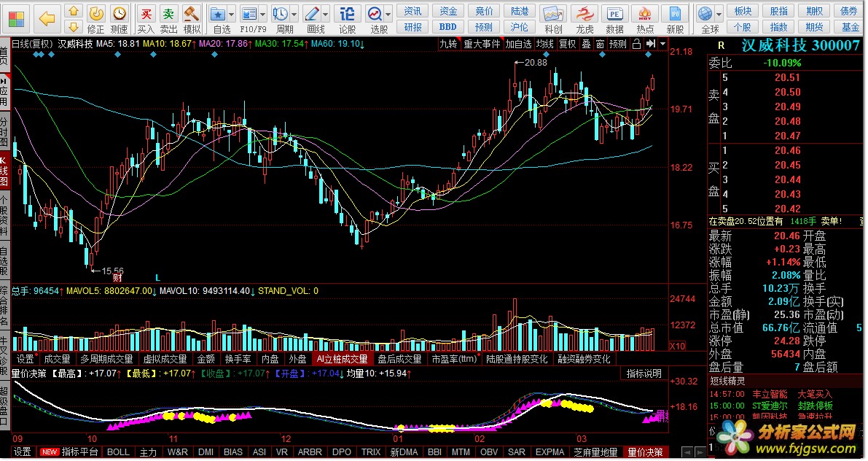This screenshot has width=868, height=461.
Task: Open the dropdown arrow above chart right
Action: coord(662,44)
